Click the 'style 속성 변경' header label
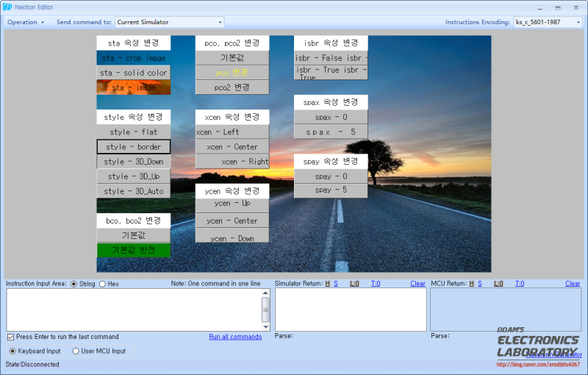This screenshot has height=375, width=588. pyautogui.click(x=134, y=117)
